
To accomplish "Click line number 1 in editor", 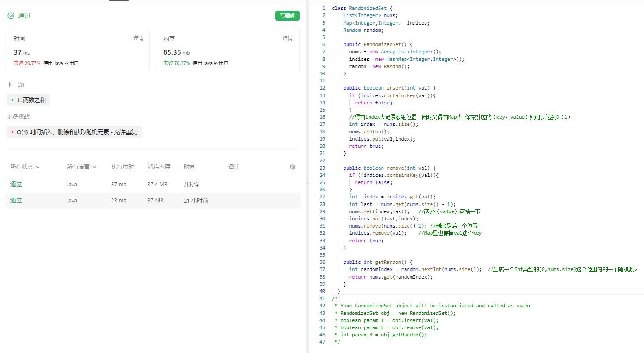I will [x=323, y=8].
